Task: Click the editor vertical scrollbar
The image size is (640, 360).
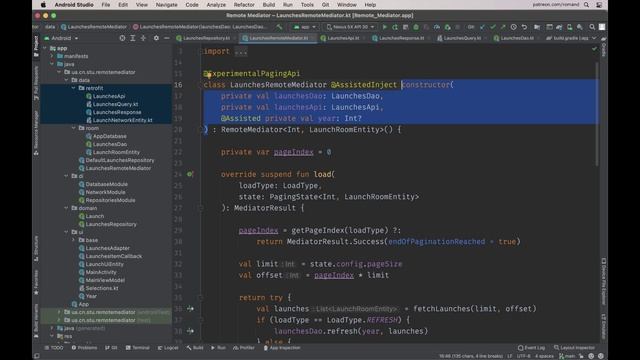Action: click(598, 114)
